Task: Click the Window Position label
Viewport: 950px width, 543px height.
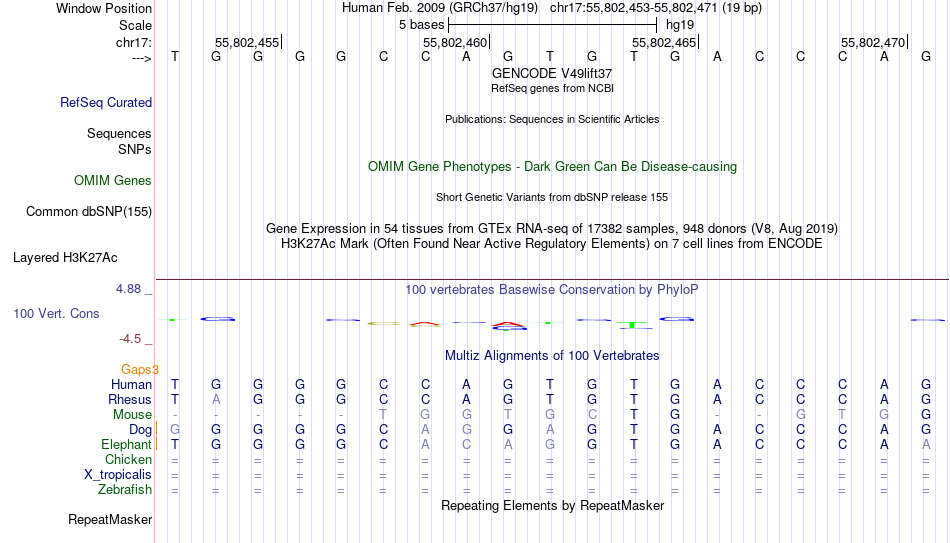Action: click(x=104, y=8)
